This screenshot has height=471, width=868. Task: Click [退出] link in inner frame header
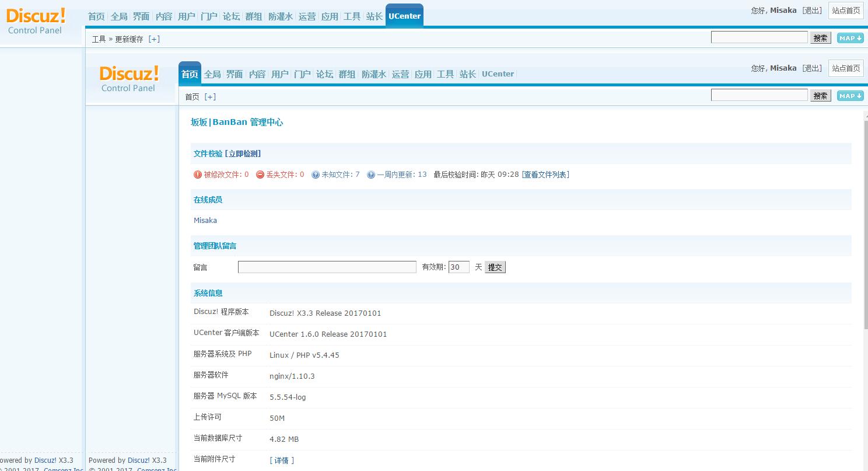click(812, 68)
